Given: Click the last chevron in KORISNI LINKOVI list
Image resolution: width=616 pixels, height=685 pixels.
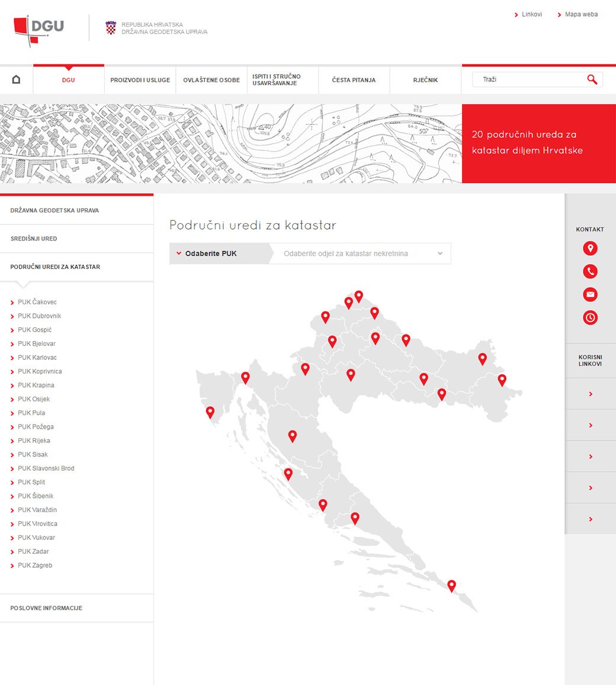Looking at the screenshot, I should [x=590, y=518].
